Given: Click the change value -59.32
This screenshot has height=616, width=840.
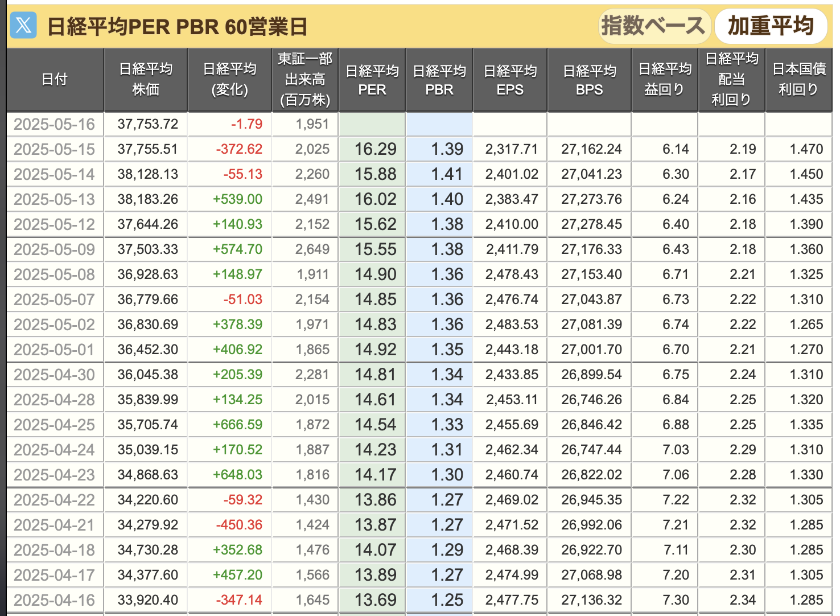Looking at the screenshot, I should 242,500.
